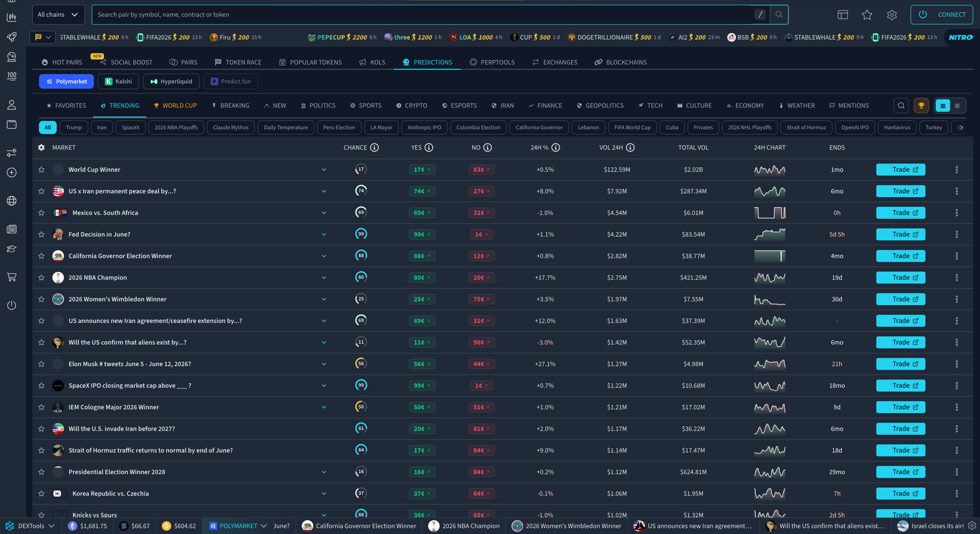Open the user profile icon in sidebar

pos(12,105)
